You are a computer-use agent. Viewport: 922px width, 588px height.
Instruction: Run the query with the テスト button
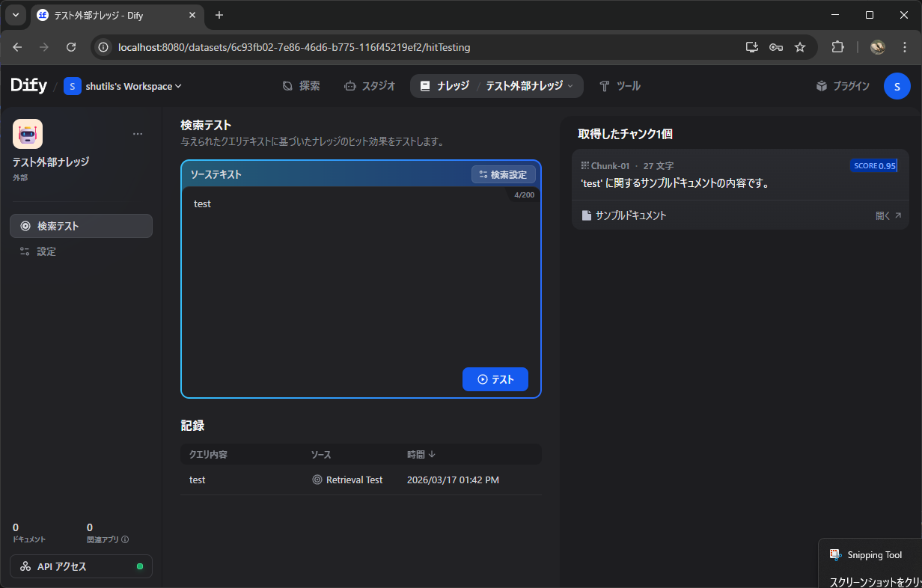[x=495, y=379]
